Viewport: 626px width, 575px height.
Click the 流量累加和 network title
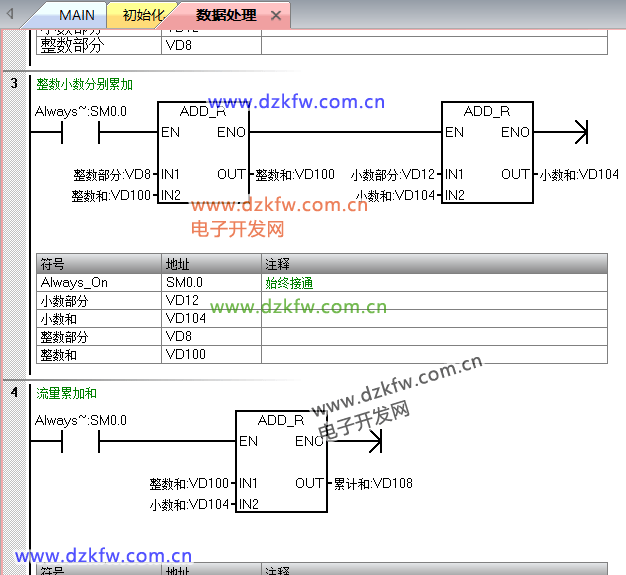[x=66, y=394]
